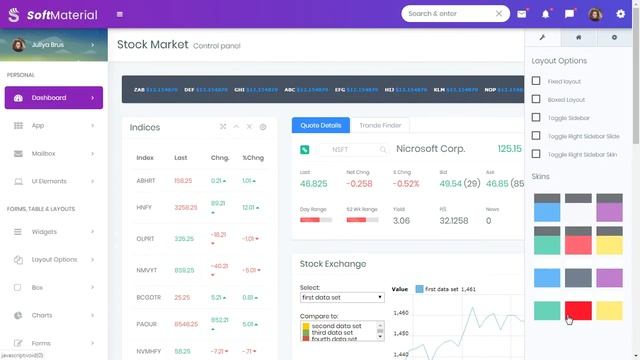The image size is (640, 360).
Task: Pick the blue skin with dark header
Action: pos(547,208)
